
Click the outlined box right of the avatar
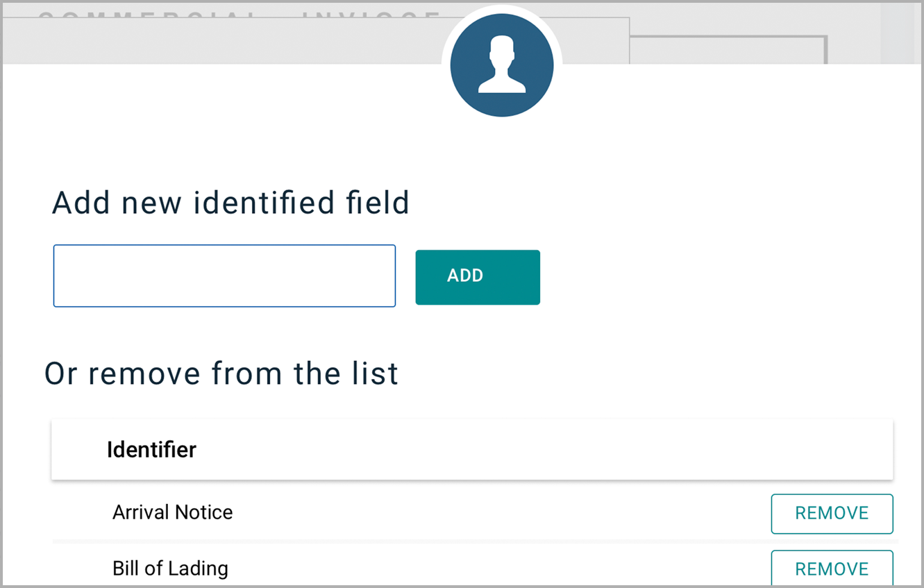[729, 49]
